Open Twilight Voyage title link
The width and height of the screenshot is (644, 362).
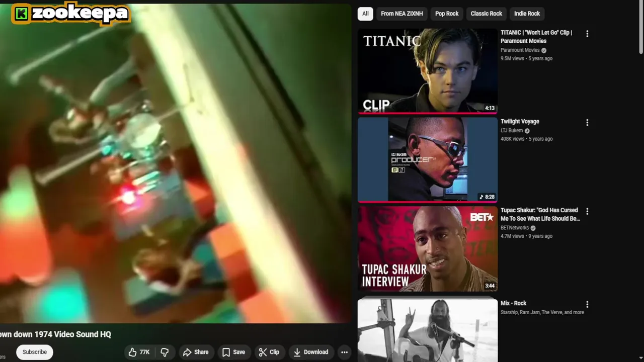point(520,121)
